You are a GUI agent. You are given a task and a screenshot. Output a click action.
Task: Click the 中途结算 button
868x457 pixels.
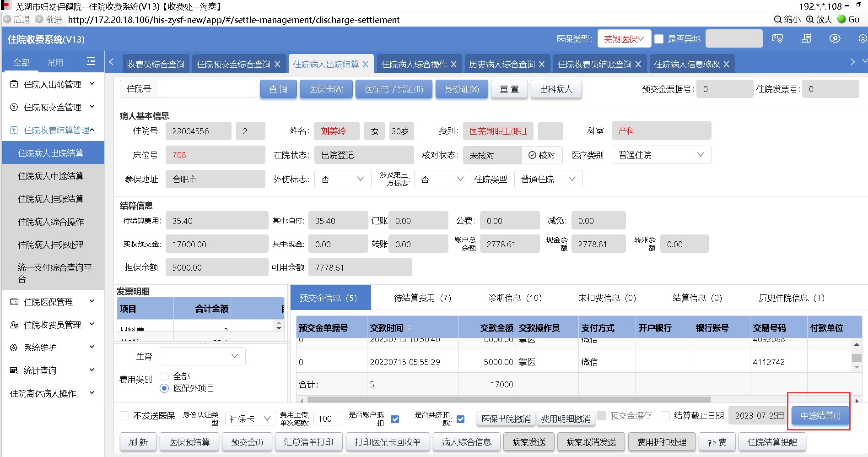pos(820,416)
